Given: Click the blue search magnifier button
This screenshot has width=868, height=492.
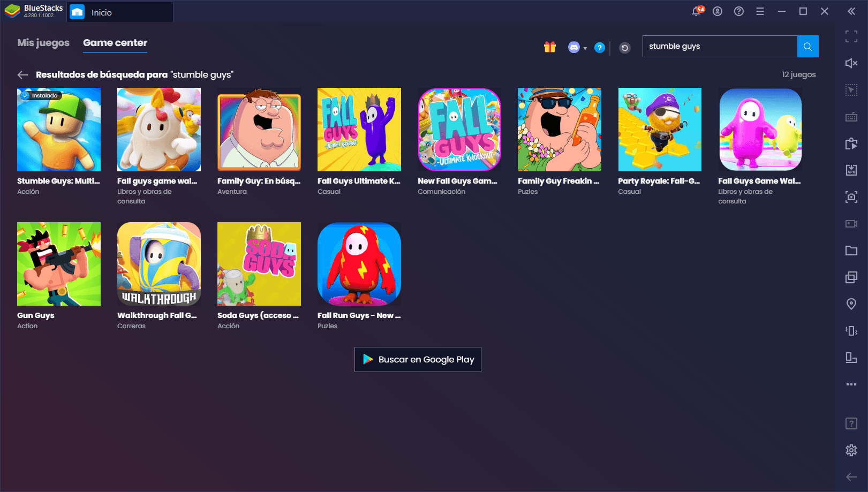Looking at the screenshot, I should click(x=807, y=47).
